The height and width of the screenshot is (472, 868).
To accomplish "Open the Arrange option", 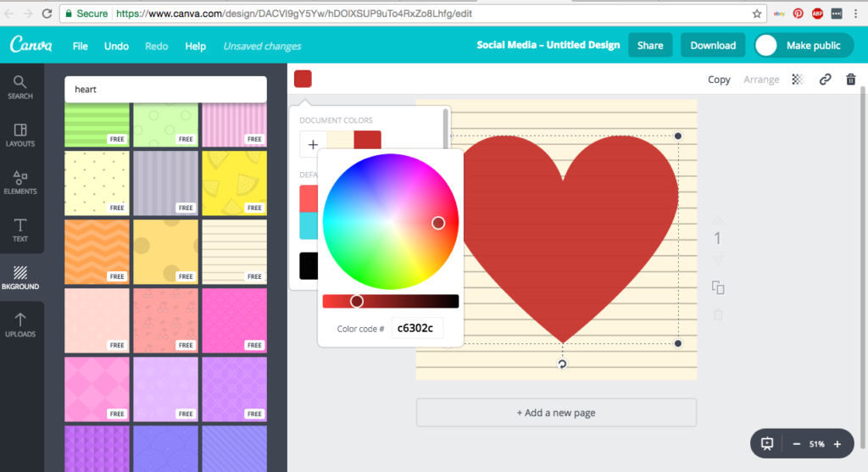I will click(761, 80).
